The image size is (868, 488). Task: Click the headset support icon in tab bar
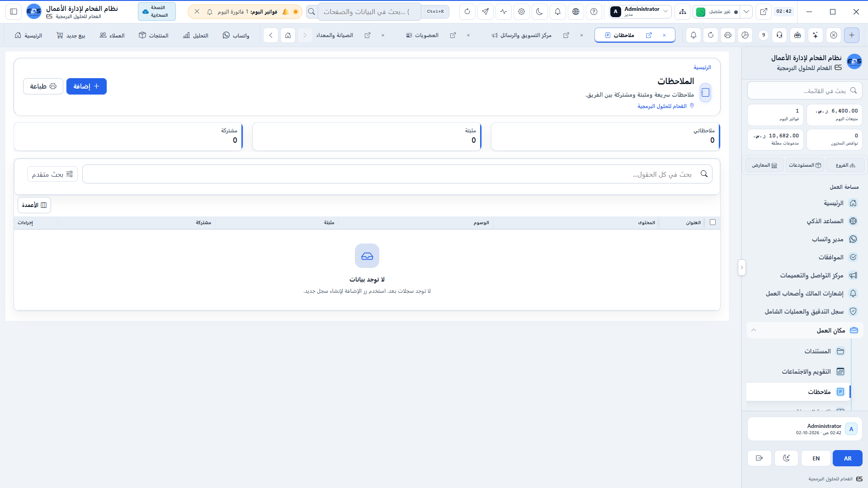[780, 35]
